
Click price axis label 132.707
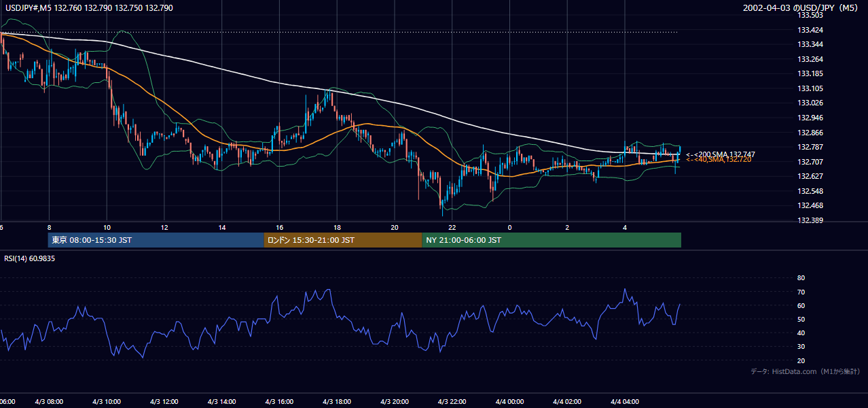[x=810, y=162]
